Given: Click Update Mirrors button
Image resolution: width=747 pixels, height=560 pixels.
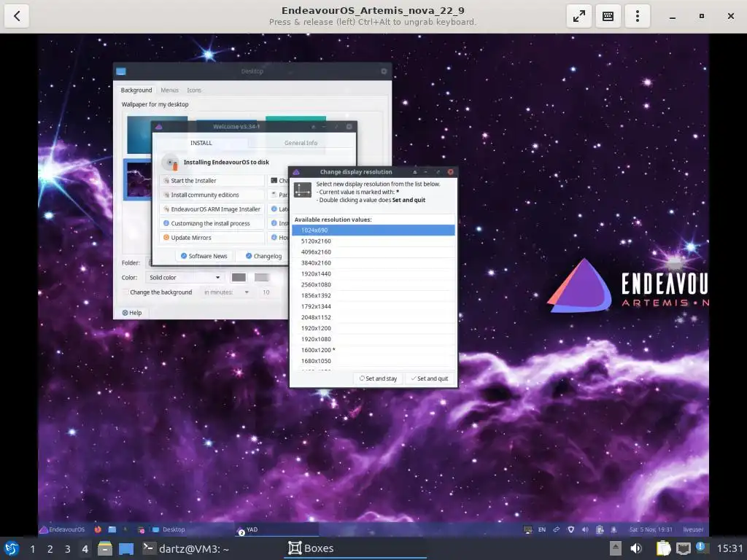Looking at the screenshot, I should pyautogui.click(x=212, y=238).
